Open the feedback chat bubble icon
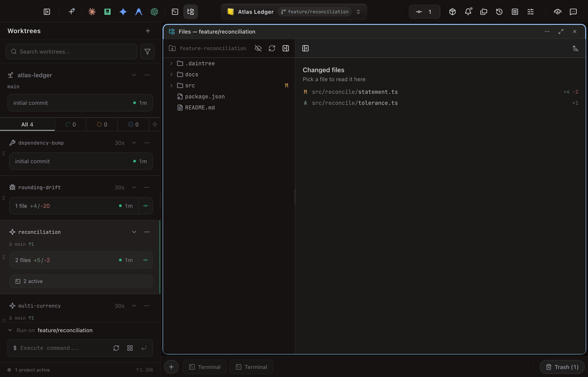Screen dimensions: 588x377 pyautogui.click(x=573, y=12)
